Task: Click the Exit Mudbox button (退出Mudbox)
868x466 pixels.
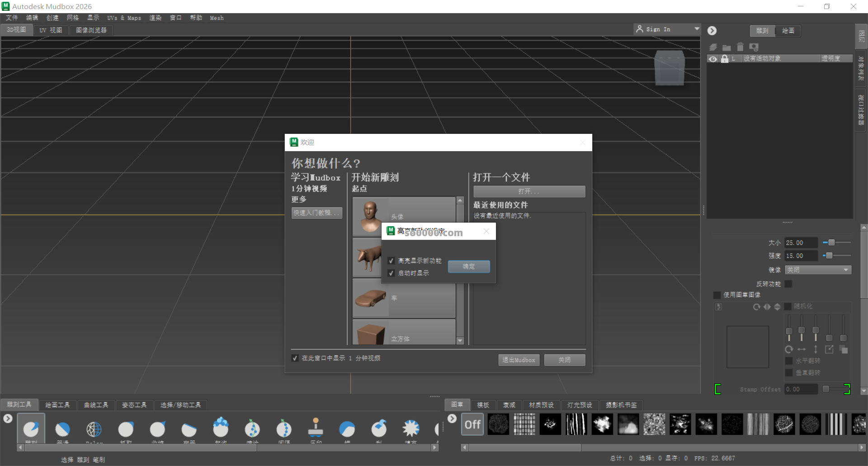Action: [x=519, y=360]
